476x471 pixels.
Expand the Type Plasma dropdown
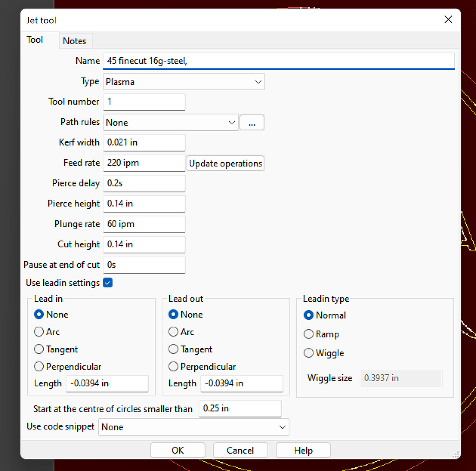coord(184,82)
